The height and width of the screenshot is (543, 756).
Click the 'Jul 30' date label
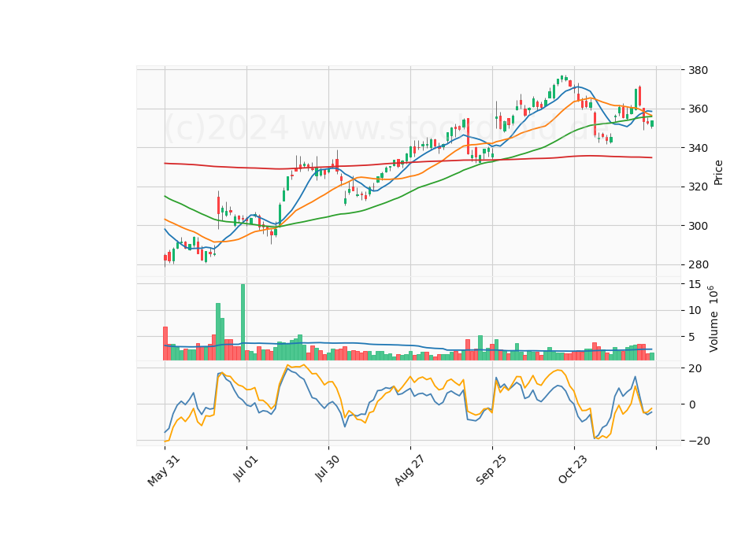[x=328, y=468]
